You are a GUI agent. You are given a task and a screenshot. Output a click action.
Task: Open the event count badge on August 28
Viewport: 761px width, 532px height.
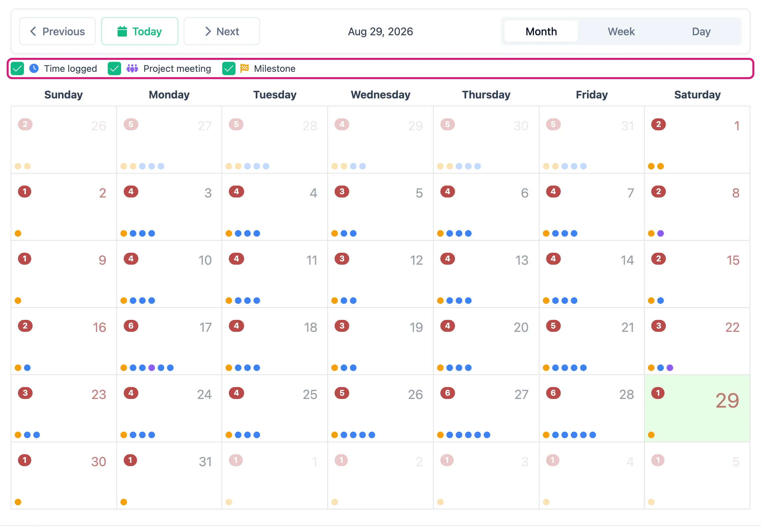tap(553, 393)
